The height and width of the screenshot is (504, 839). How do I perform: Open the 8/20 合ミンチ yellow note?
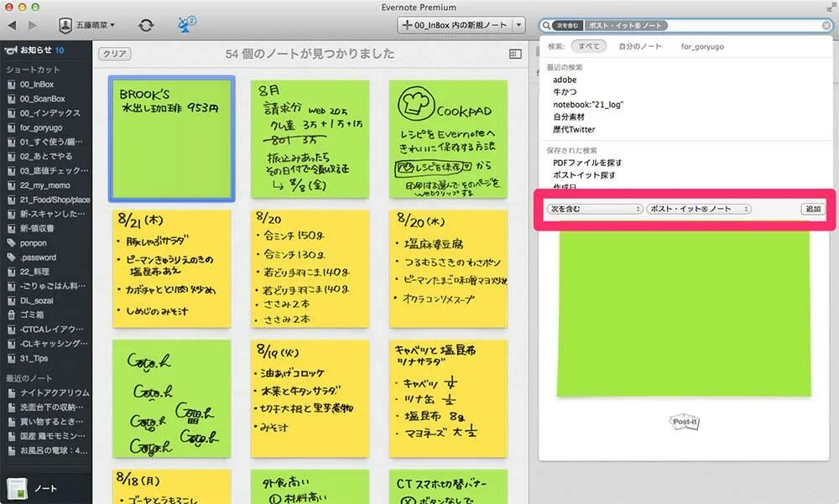[310, 268]
